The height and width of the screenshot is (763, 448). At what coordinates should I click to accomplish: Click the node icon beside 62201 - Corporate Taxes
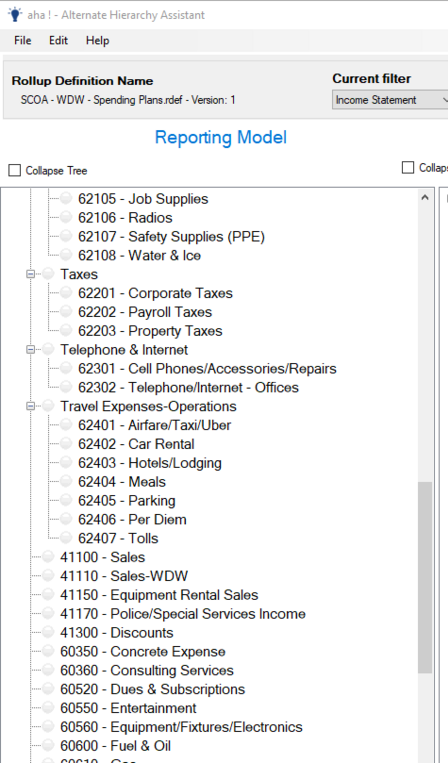(x=66, y=292)
